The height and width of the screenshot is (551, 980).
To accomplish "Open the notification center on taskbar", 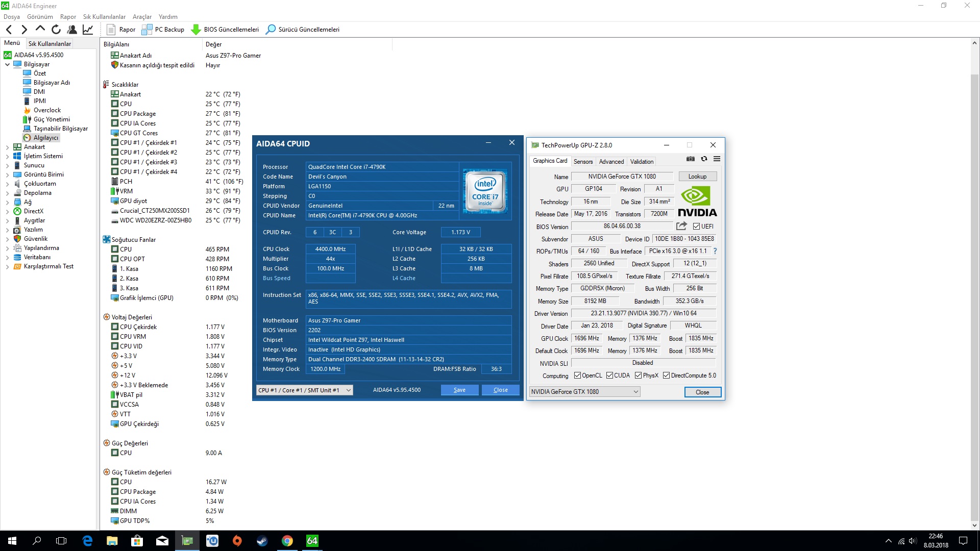I will [963, 541].
